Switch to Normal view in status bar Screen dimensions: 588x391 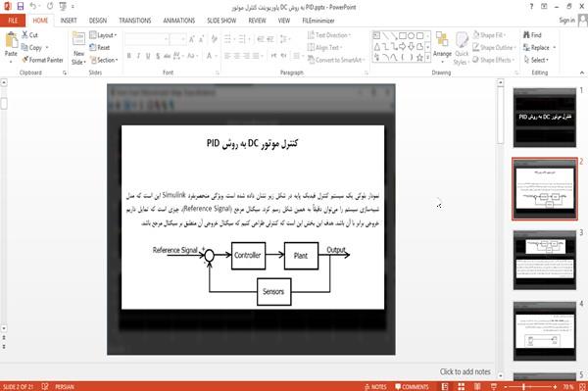445,386
